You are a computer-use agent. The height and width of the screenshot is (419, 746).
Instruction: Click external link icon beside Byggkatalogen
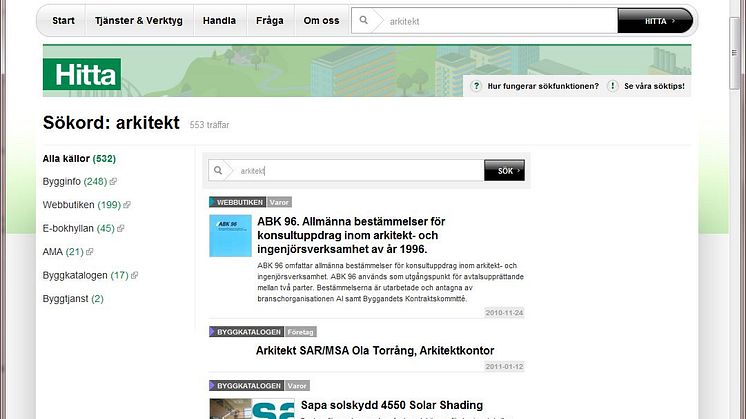[134, 275]
